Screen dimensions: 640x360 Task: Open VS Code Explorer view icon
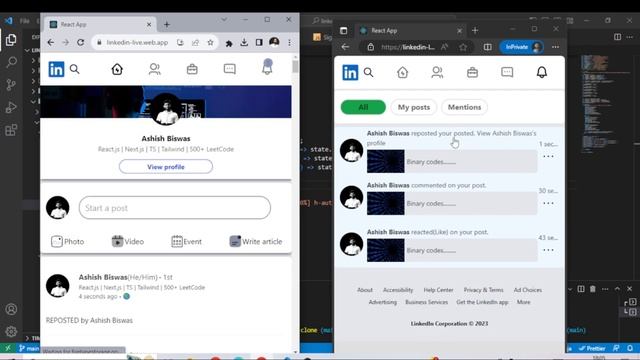11,40
